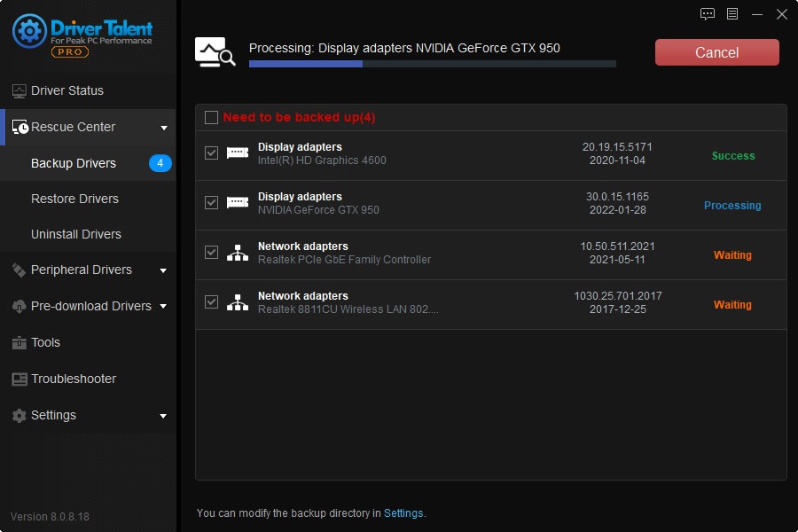The width and height of the screenshot is (798, 532).
Task: Click the Realtek PCIe GbE network icon
Action: (x=238, y=253)
